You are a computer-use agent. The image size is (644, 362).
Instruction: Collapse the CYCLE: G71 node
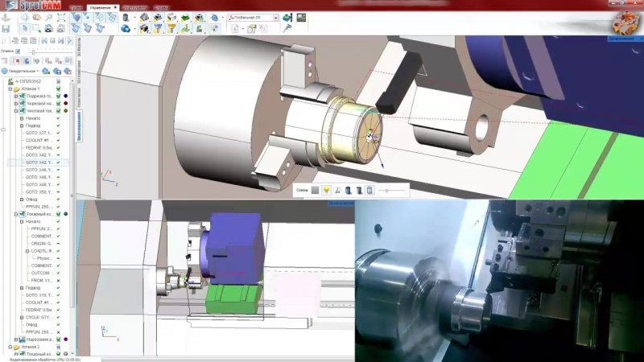click(22, 317)
